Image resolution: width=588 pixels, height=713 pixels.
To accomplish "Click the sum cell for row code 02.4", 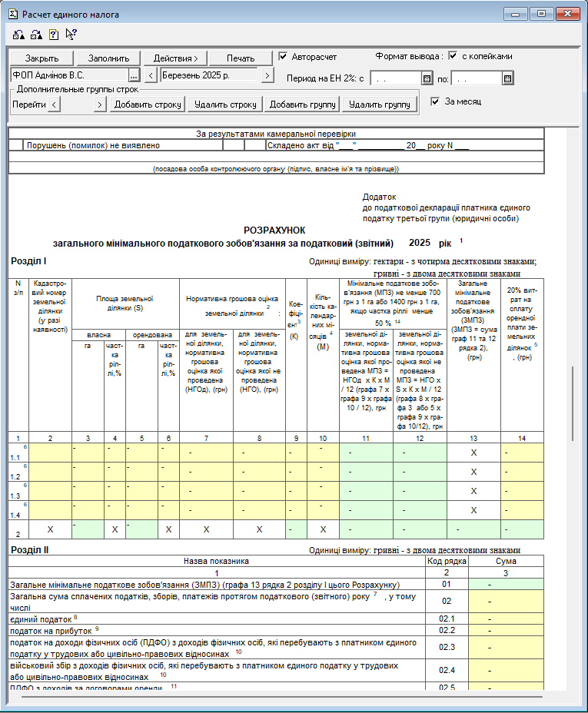I will (507, 670).
